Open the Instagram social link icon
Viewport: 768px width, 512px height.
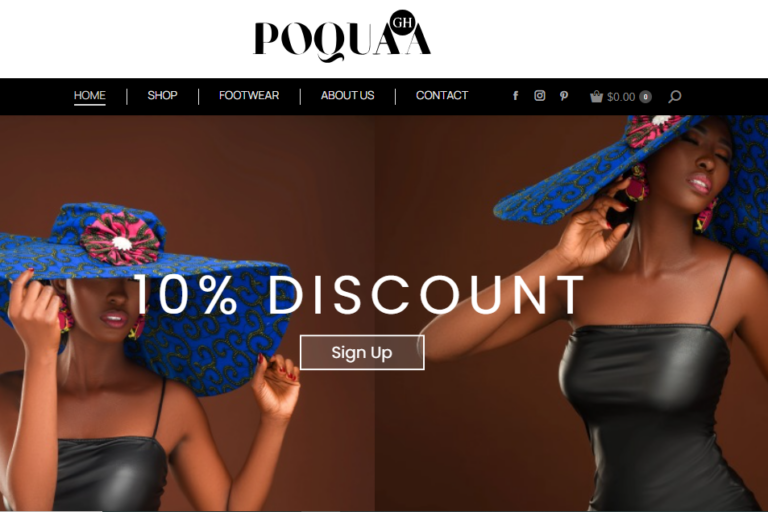(539, 96)
